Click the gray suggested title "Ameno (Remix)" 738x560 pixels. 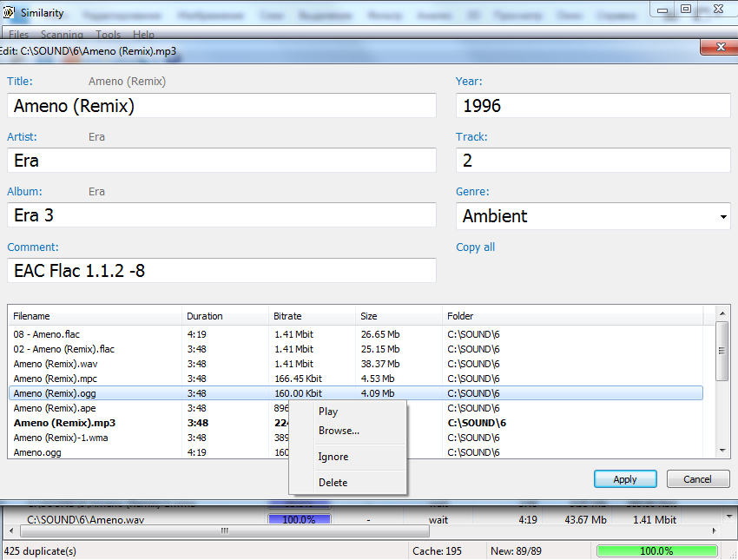click(x=127, y=82)
